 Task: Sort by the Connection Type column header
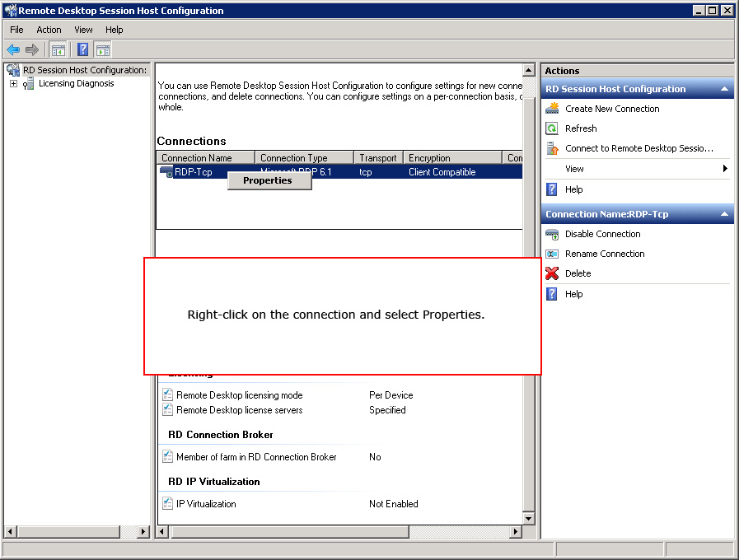[x=305, y=158]
